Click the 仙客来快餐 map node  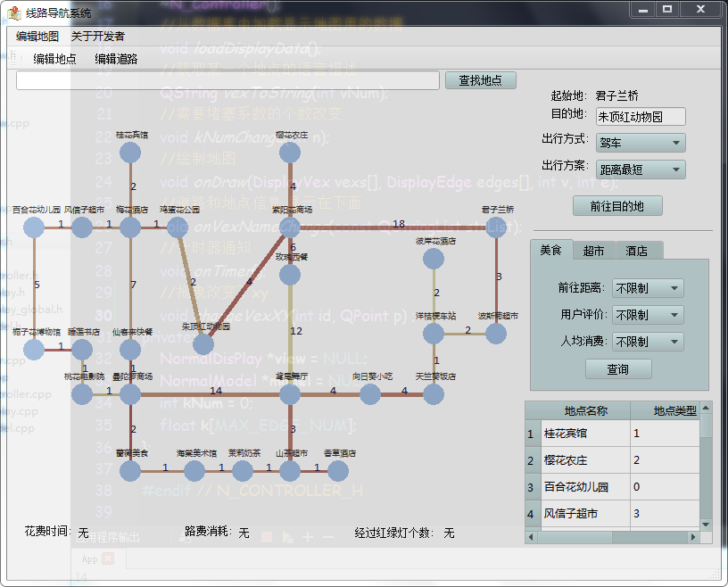click(x=130, y=350)
